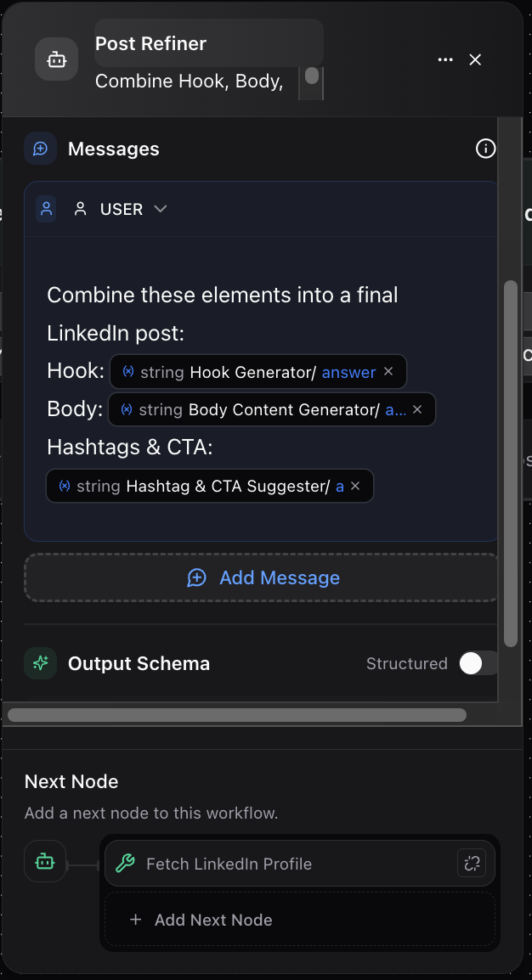Viewport: 532px width, 980px height.
Task: Click the green bot icon in Next Node area
Action: pos(45,861)
